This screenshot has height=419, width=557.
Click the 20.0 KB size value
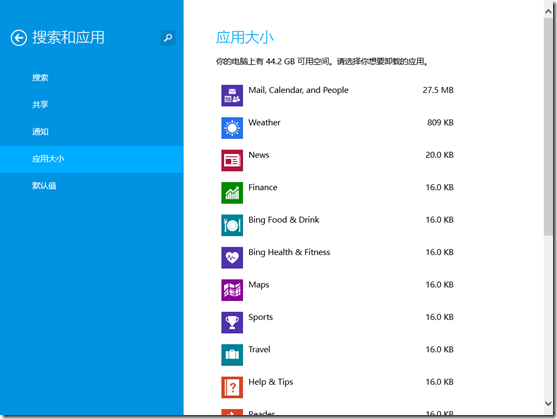click(x=439, y=155)
